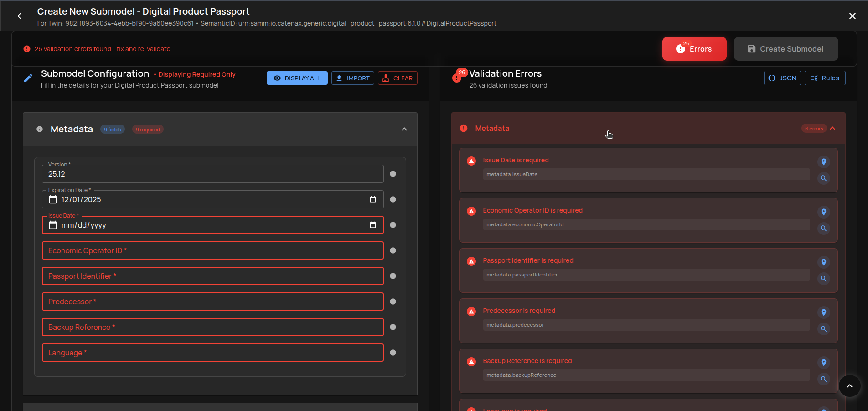Image resolution: width=868 pixels, height=411 pixels.
Task: Collapse the Metadata errors group
Action: tap(833, 128)
